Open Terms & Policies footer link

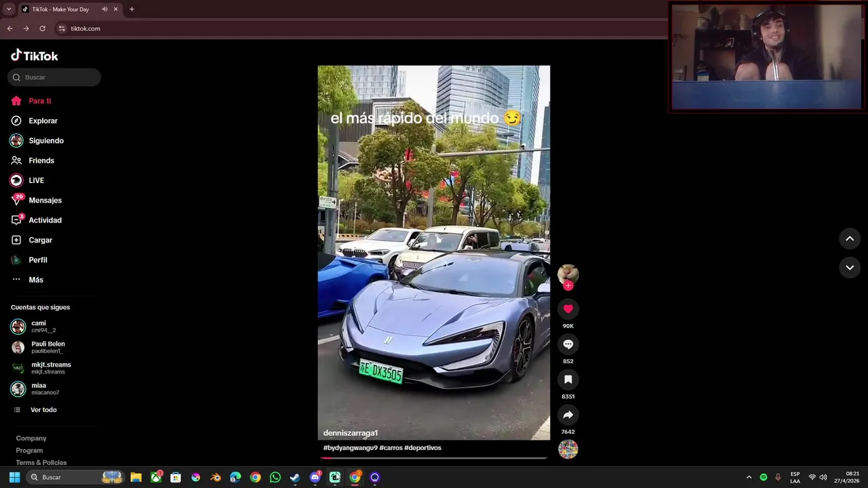[x=41, y=463]
